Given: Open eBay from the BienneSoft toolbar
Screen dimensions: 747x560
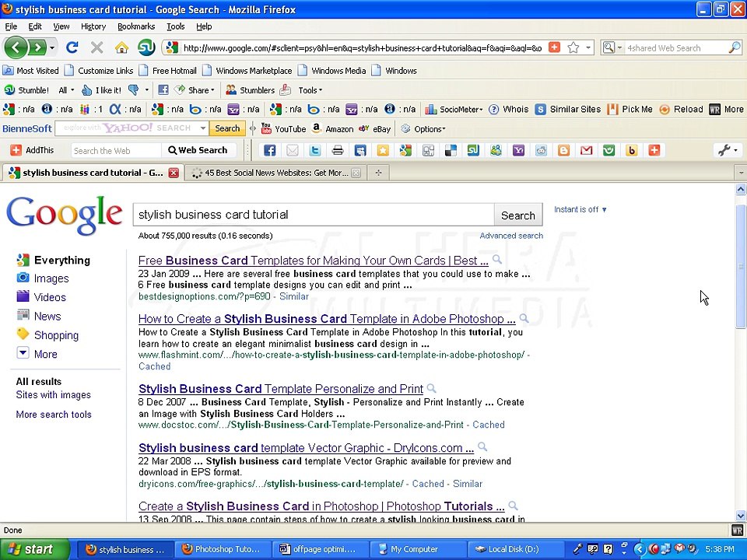Looking at the screenshot, I should pyautogui.click(x=374, y=128).
